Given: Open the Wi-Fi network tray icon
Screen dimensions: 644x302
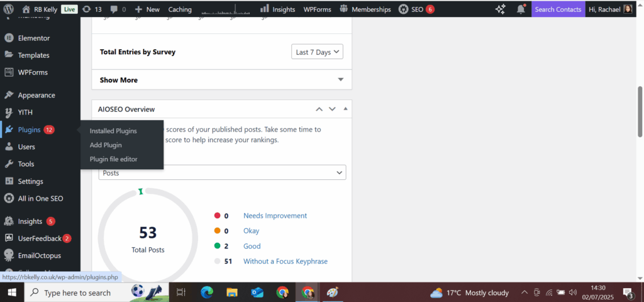Looking at the screenshot, I should click(x=548, y=293).
